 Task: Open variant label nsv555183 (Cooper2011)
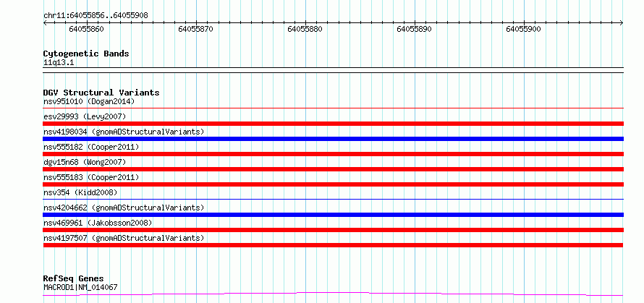click(91, 177)
